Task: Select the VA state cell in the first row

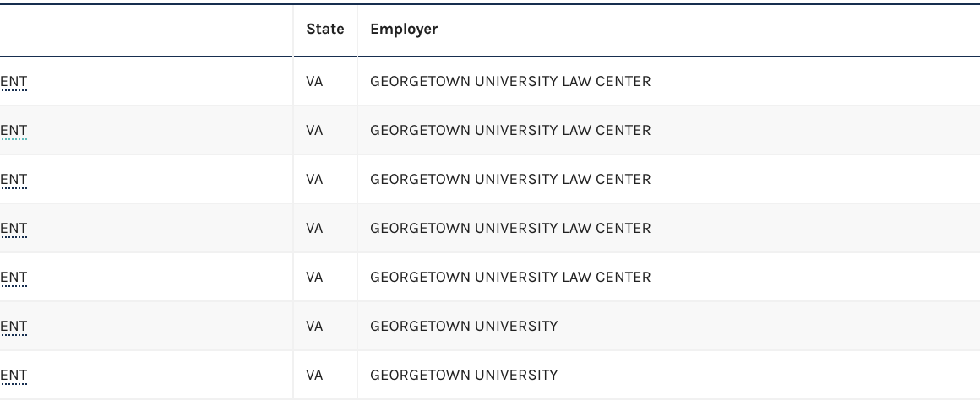Action: (314, 82)
